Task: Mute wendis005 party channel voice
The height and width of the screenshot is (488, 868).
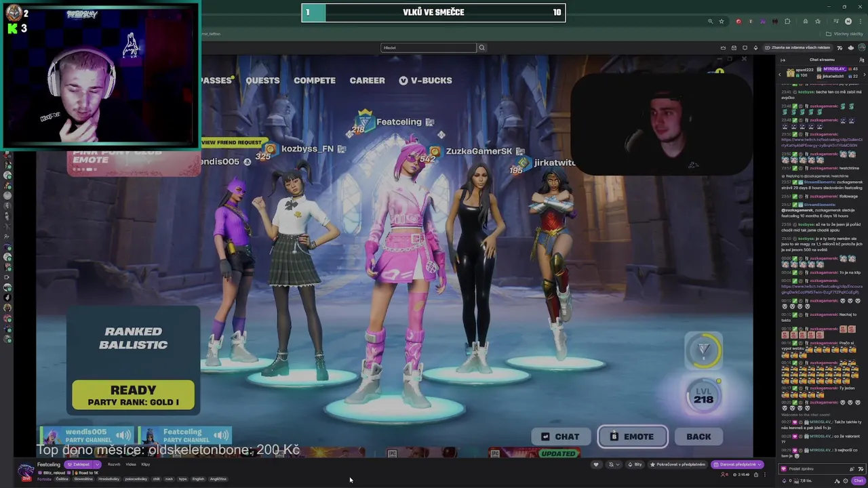Action: (x=123, y=435)
